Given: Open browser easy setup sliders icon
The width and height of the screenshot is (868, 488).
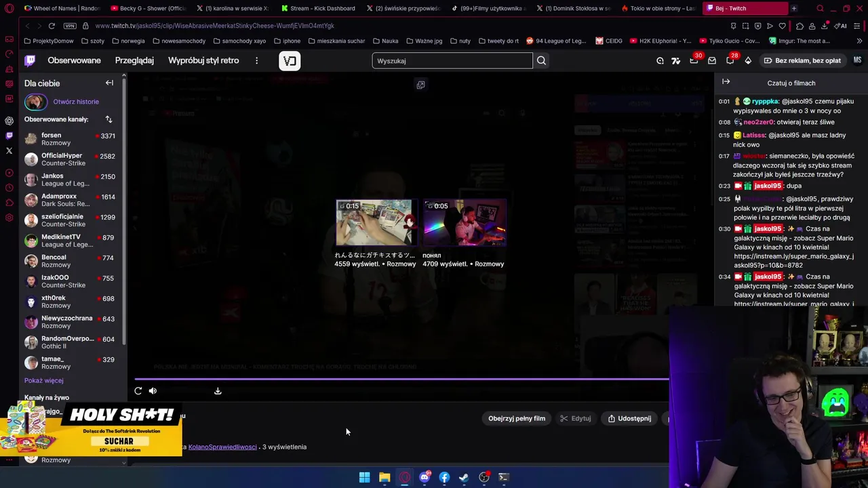Looking at the screenshot, I should pos(858,26).
